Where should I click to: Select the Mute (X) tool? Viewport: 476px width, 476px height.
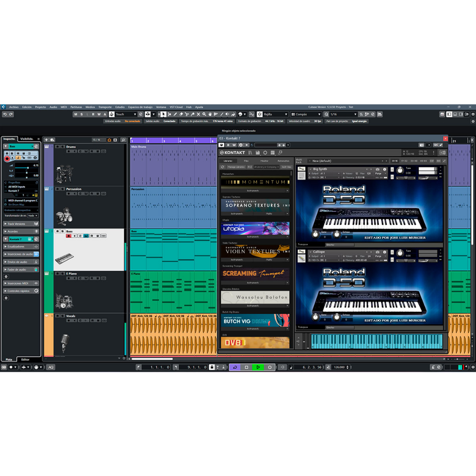coord(198,114)
